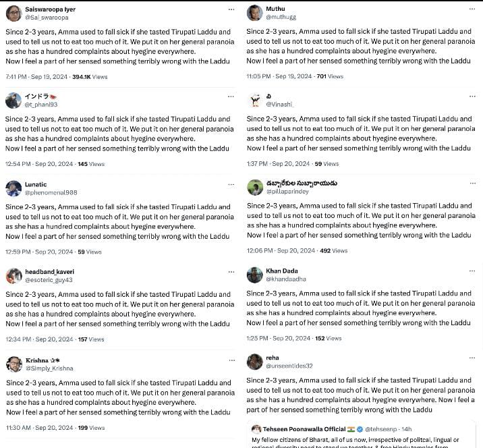
Task: Open Khan Dada's profile picture
Action: (x=255, y=275)
